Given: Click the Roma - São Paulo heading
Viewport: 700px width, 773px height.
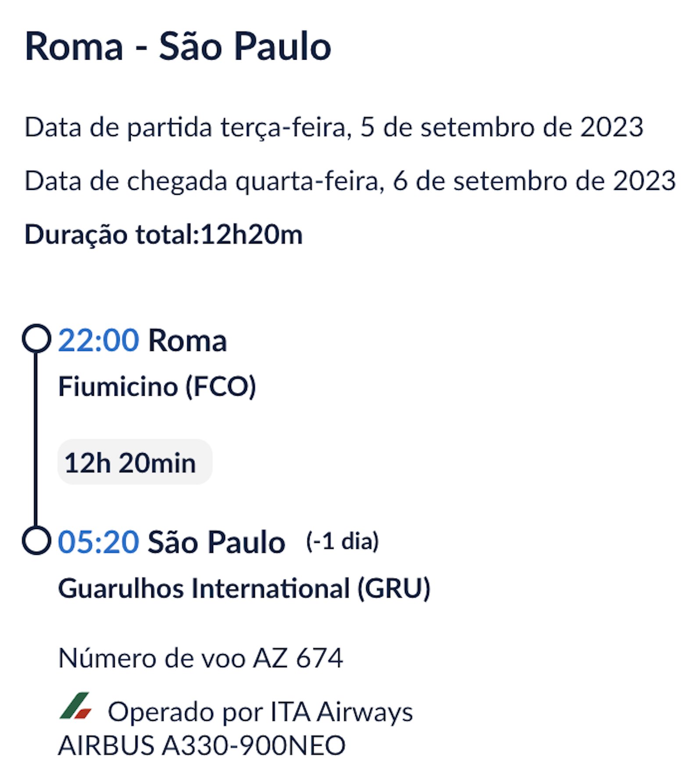Looking at the screenshot, I should coord(178,46).
